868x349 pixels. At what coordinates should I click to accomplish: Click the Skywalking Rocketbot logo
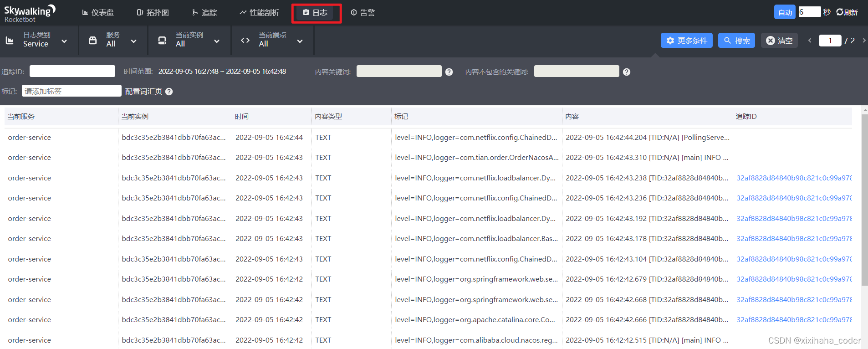click(x=30, y=13)
